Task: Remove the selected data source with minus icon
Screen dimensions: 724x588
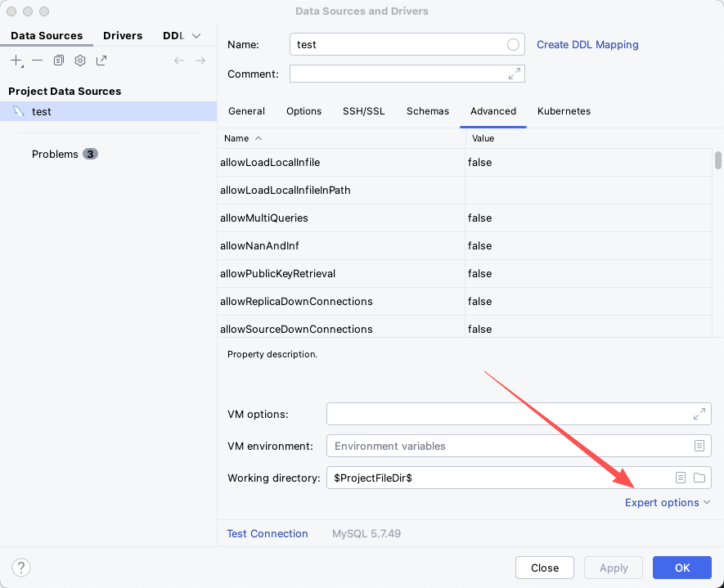Action: point(38,61)
